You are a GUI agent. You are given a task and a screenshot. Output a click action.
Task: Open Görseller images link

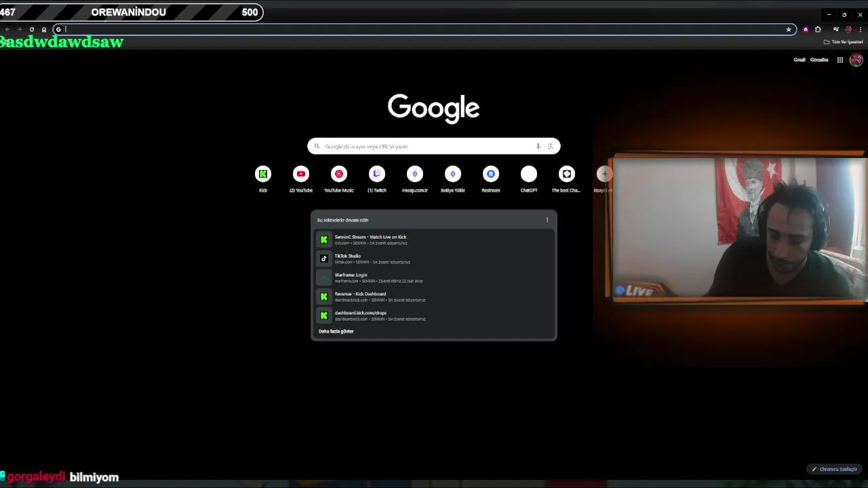point(819,60)
